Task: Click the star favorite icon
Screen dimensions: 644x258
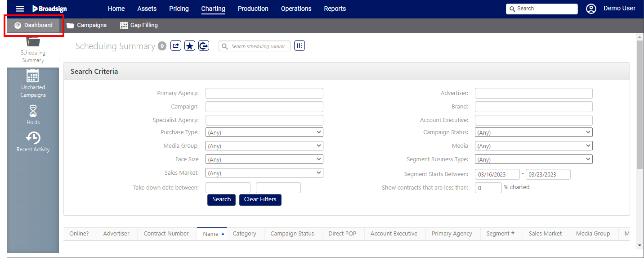Action: tap(190, 45)
